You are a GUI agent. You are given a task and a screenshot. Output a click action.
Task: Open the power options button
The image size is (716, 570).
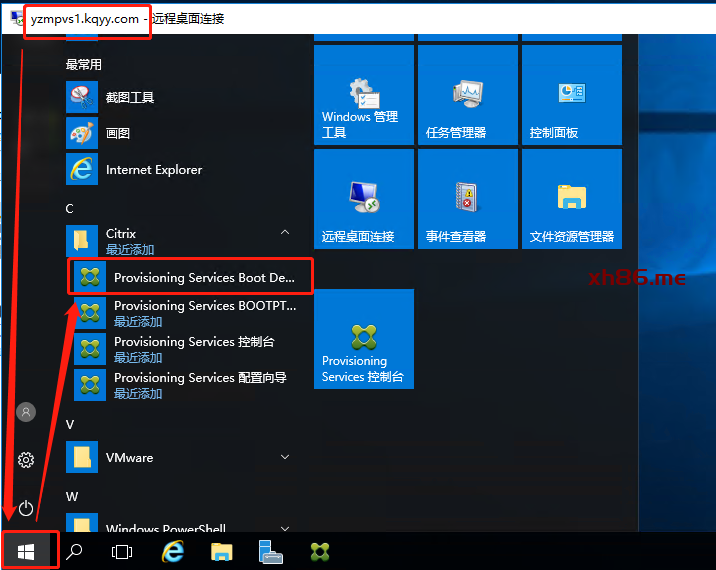pos(26,508)
